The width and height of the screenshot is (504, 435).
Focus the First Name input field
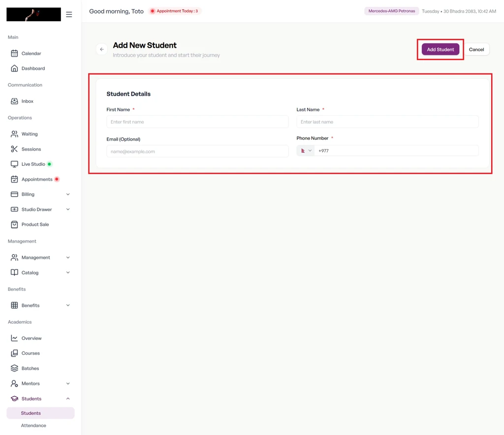pos(197,122)
